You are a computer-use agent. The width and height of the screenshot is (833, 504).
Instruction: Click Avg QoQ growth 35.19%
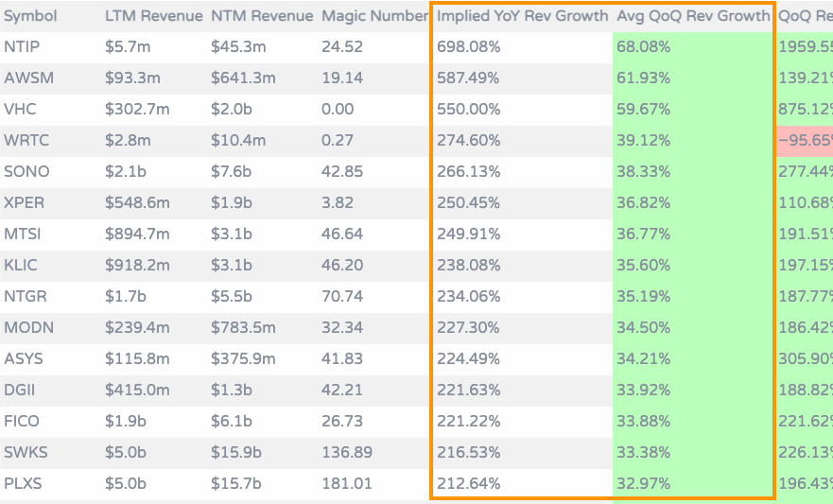[x=643, y=296]
